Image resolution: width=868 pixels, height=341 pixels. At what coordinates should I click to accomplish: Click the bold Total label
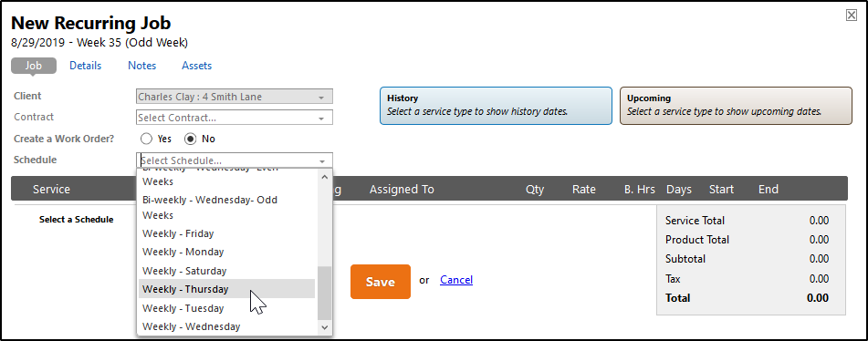[677, 298]
